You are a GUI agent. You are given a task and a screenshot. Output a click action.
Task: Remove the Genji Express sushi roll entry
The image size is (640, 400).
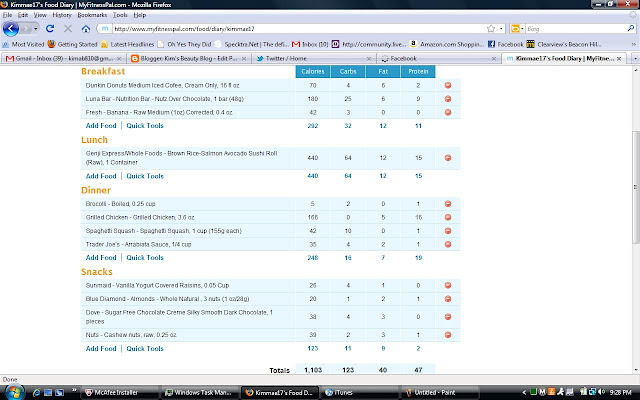tap(448, 158)
